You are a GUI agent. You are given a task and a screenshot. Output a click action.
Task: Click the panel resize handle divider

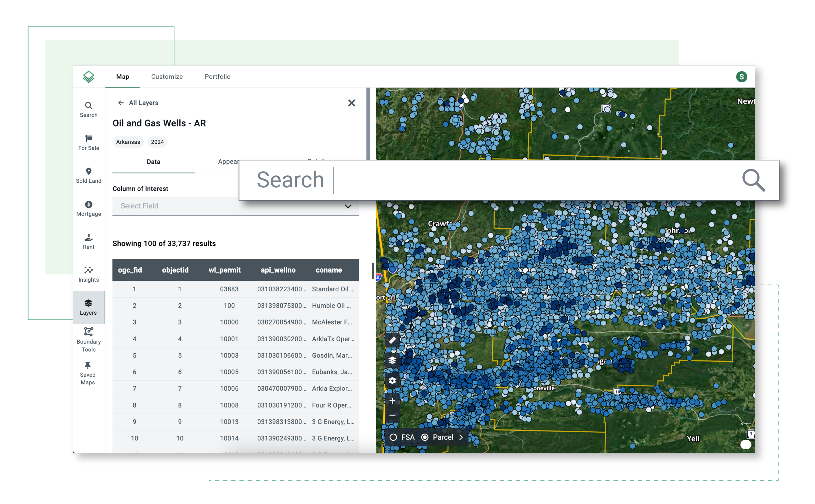[373, 271]
